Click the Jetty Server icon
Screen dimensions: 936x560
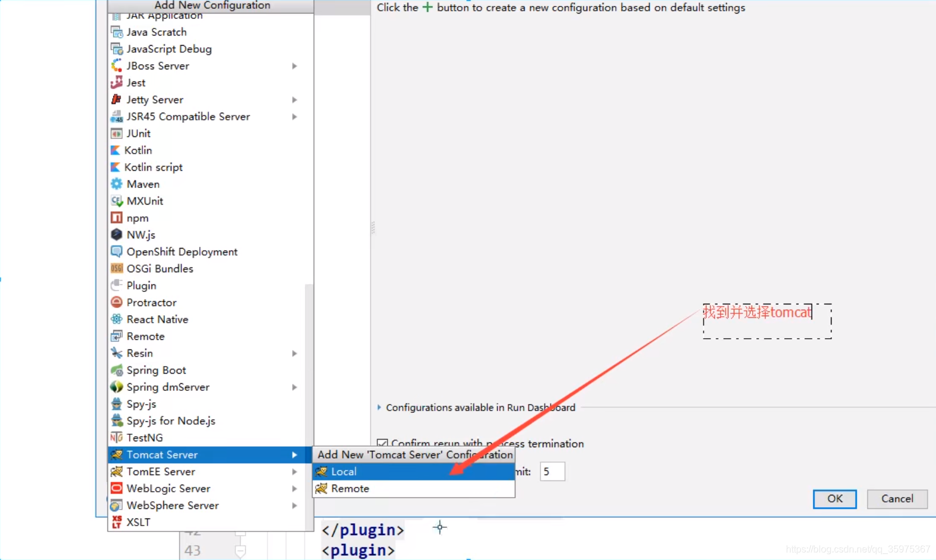pyautogui.click(x=117, y=100)
